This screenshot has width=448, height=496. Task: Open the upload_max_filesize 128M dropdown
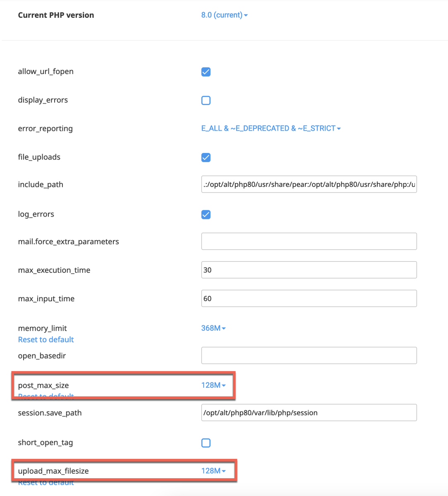[213, 471]
